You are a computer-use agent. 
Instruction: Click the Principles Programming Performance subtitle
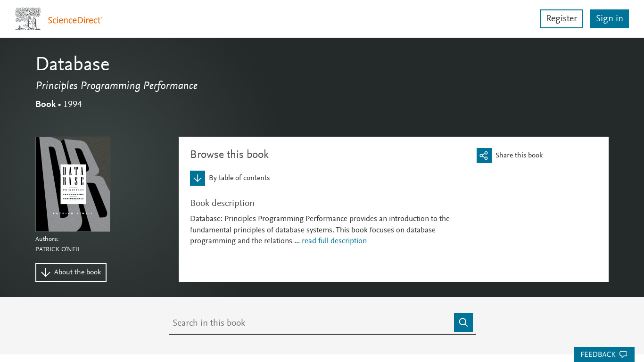pos(116,86)
